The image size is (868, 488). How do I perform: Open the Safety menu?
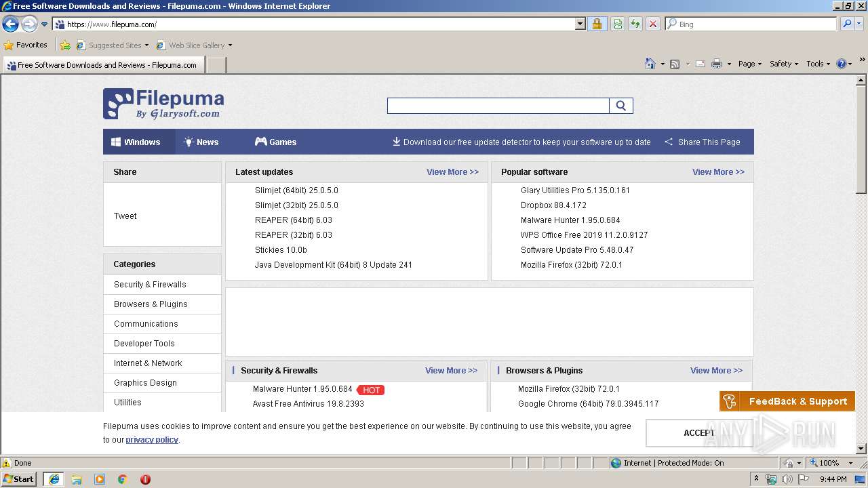point(784,64)
